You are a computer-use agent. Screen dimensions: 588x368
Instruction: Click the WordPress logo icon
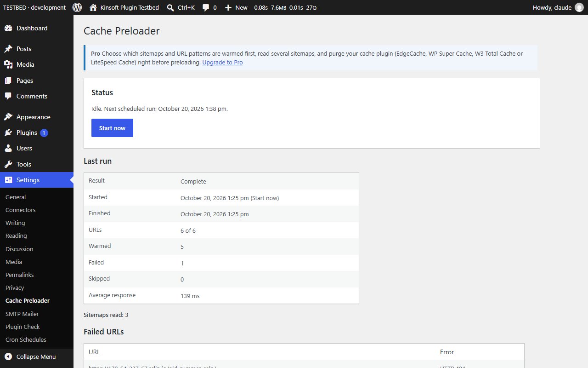pos(77,7)
